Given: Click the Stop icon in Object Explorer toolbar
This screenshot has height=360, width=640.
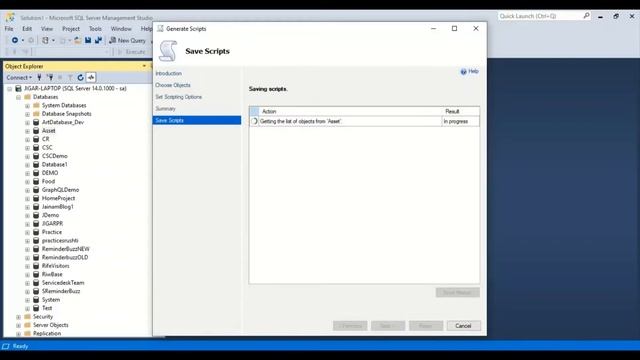Looking at the screenshot, I should tap(60, 77).
